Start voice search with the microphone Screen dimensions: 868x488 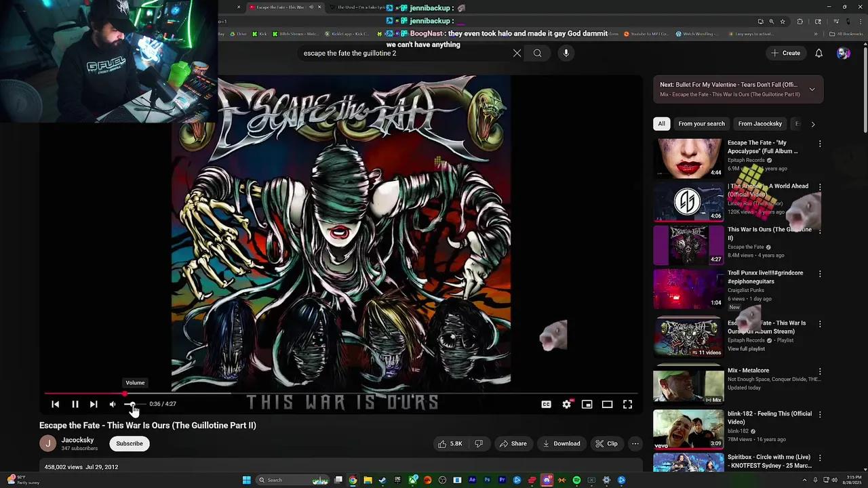[566, 53]
